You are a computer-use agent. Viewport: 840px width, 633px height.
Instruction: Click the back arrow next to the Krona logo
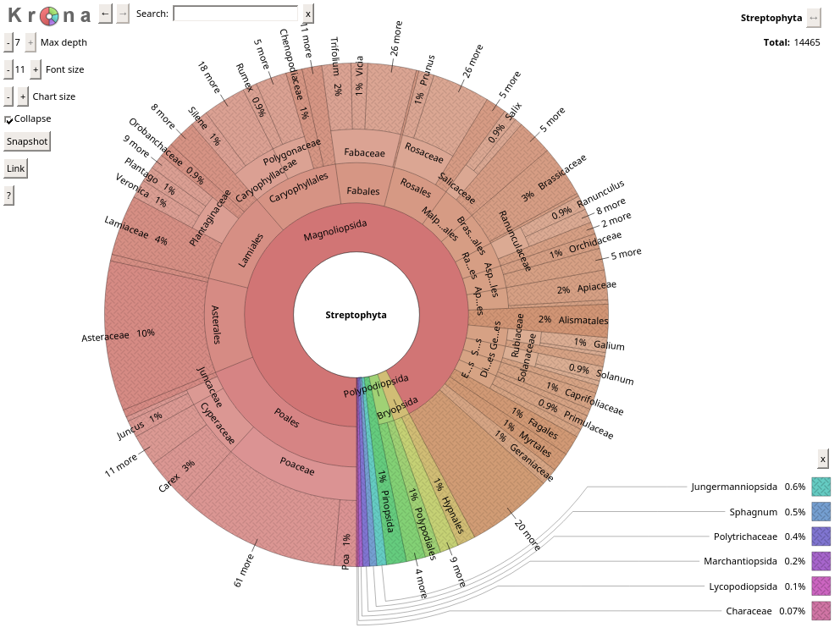(105, 14)
